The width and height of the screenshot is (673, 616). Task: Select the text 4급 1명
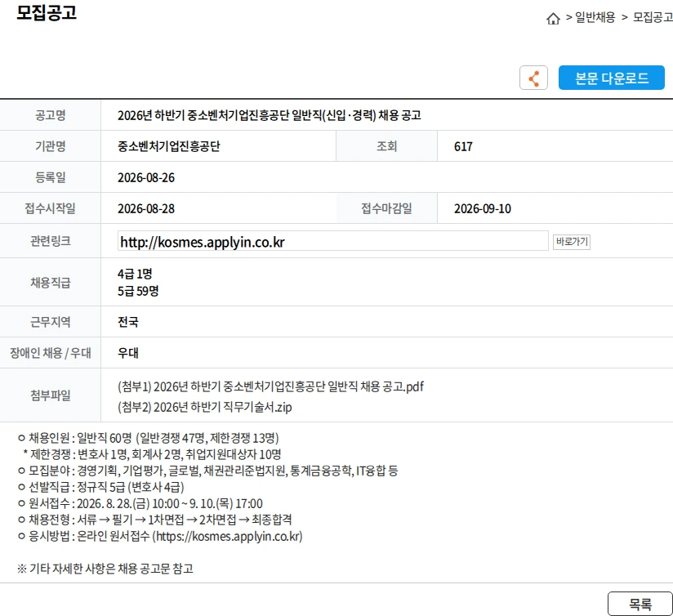click(135, 274)
